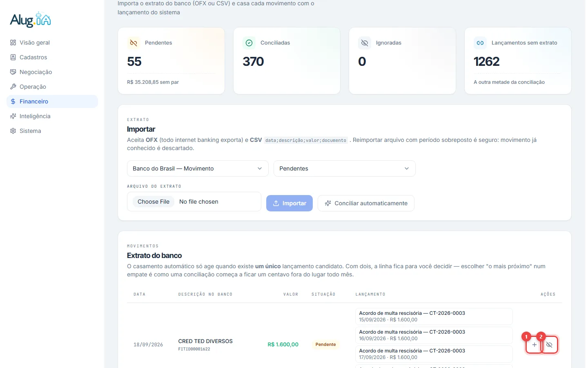
Task: Select the 15/09/2026 Acordo de multa candidate
Action: pos(434,316)
